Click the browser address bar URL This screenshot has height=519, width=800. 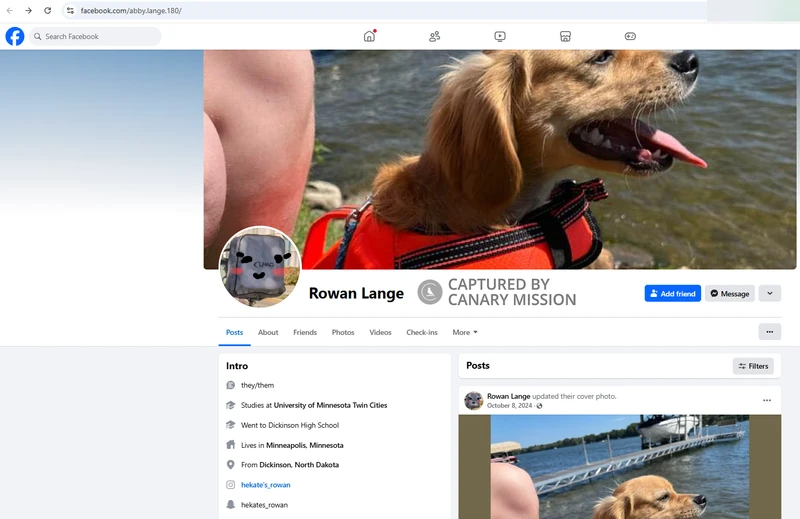pos(131,10)
